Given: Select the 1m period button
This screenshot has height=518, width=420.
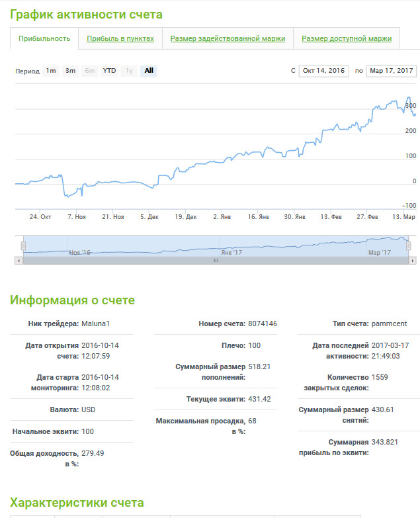Looking at the screenshot, I should coord(51,71).
